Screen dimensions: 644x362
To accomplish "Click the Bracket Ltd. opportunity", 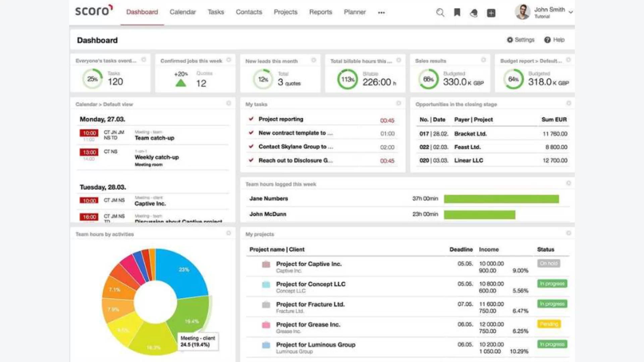I will [x=470, y=134].
